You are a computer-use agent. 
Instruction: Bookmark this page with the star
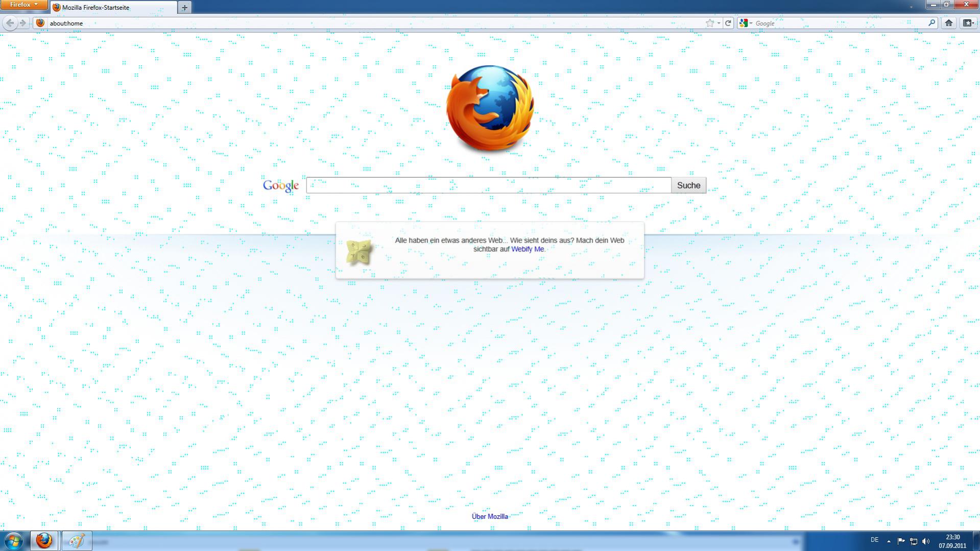709,23
